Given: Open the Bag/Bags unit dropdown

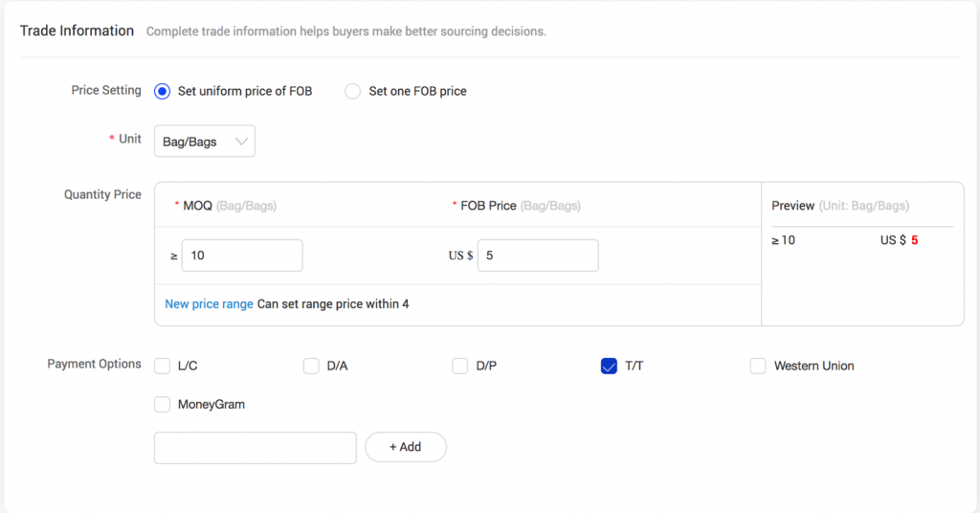Looking at the screenshot, I should 205,142.
